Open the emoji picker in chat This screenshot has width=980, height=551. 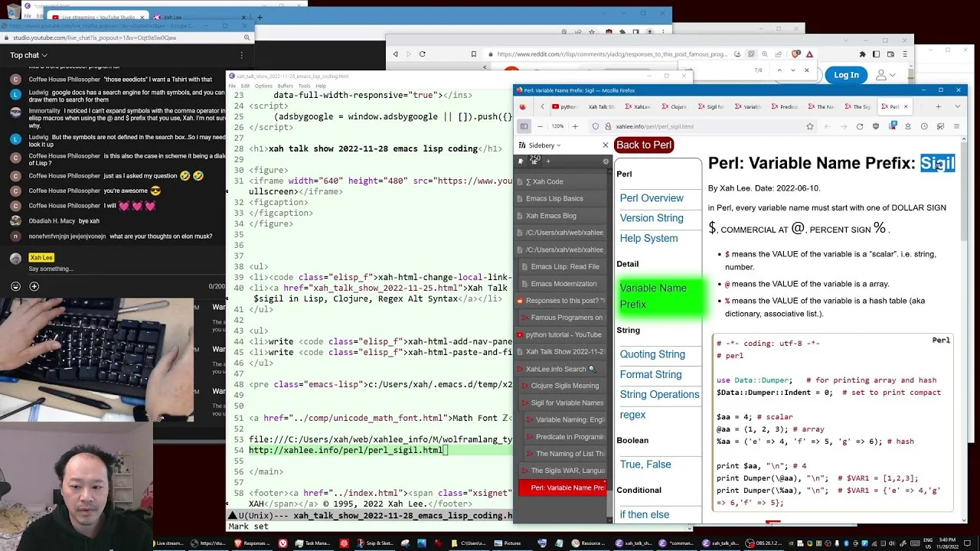[x=15, y=286]
